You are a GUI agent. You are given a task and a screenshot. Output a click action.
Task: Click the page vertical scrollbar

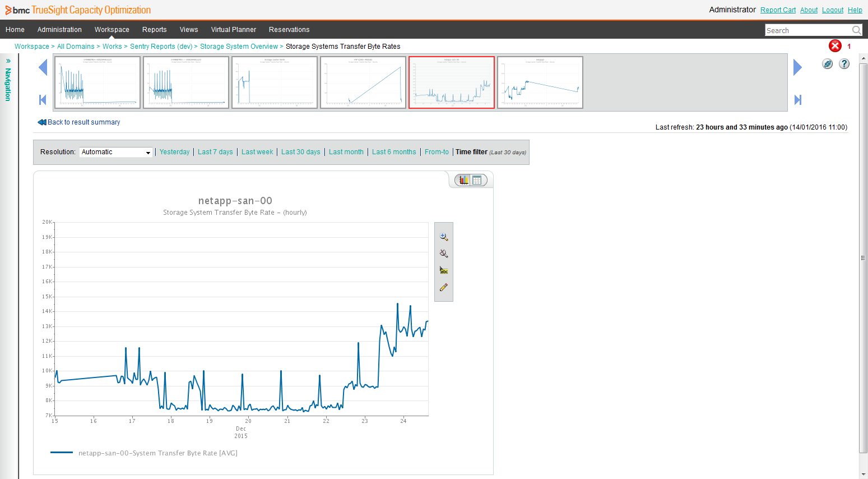863,258
